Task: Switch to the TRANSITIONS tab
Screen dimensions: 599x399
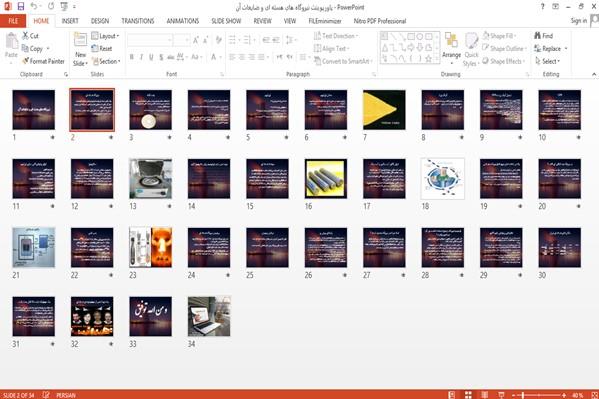Action: coord(138,21)
